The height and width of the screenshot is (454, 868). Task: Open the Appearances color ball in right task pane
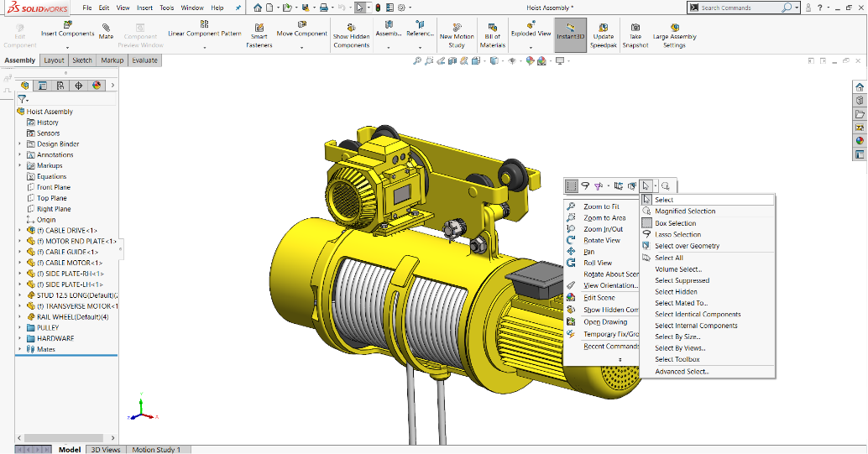click(x=860, y=141)
